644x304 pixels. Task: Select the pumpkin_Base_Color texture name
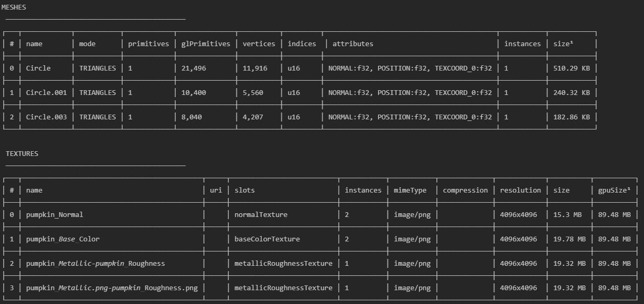[63, 239]
